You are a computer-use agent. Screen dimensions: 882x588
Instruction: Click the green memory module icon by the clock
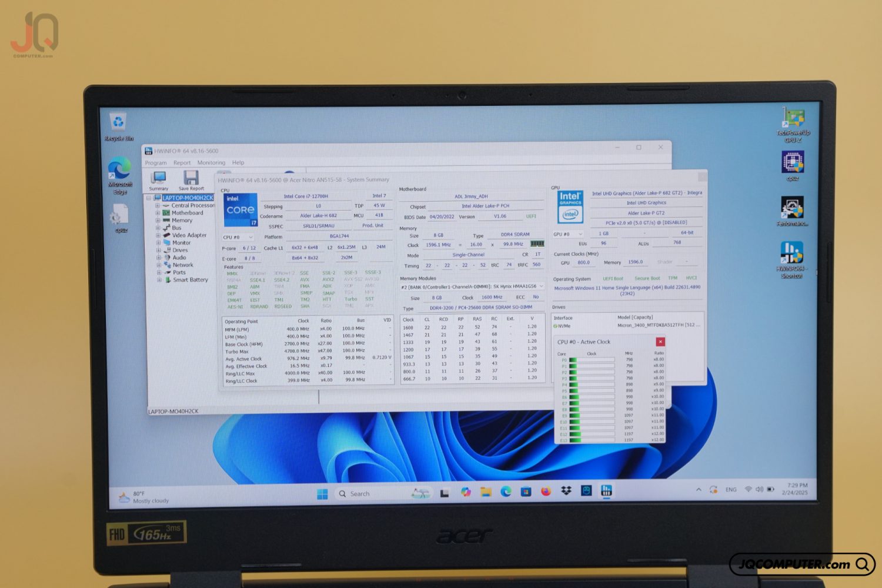[537, 244]
